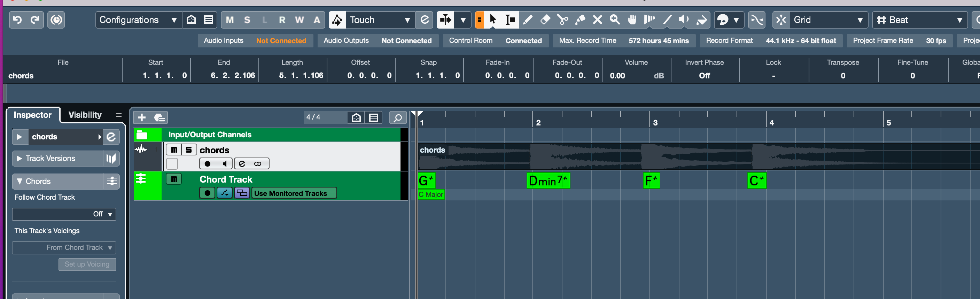Select the Split scissors tool

(x=562, y=20)
